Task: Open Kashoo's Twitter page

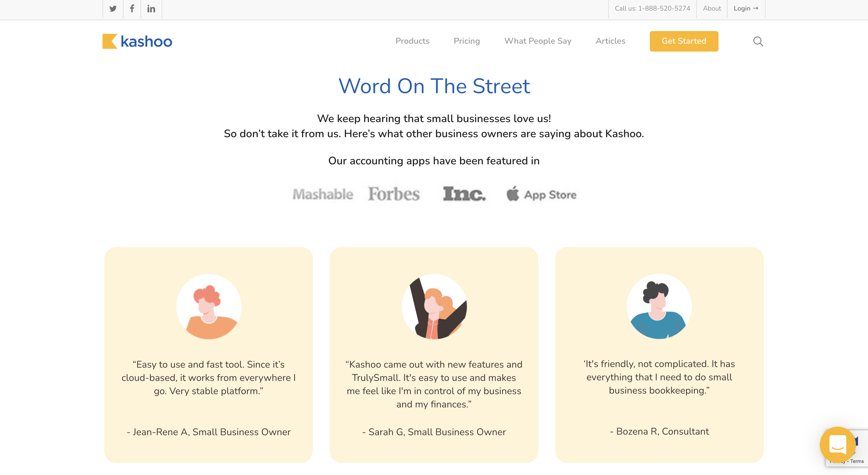Action: [113, 9]
